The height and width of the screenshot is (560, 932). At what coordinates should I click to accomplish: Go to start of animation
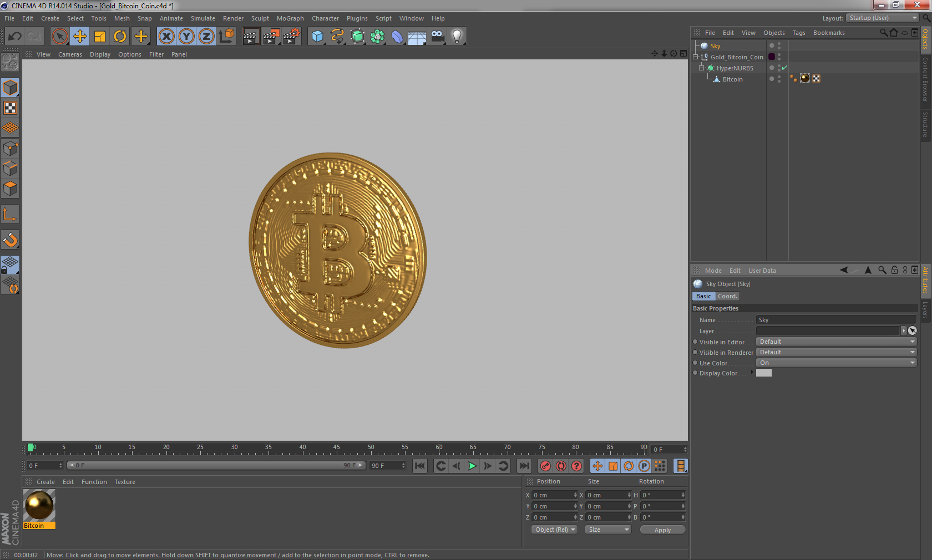tap(420, 466)
